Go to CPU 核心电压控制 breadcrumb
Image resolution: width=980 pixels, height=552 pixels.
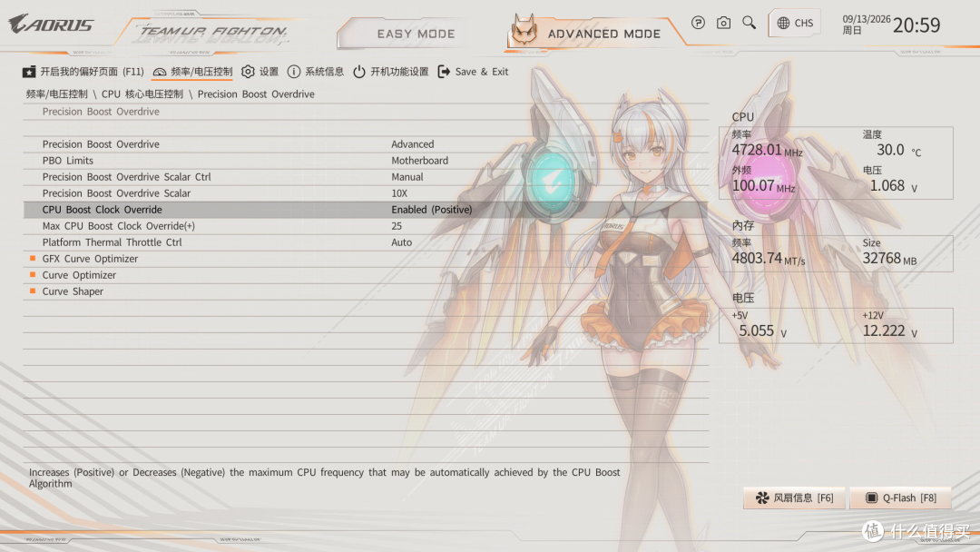coord(142,94)
